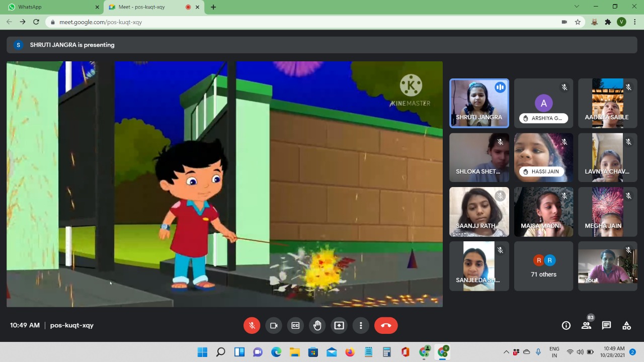
Task: Switch to the WhatsApp browser tab
Action: click(53, 7)
